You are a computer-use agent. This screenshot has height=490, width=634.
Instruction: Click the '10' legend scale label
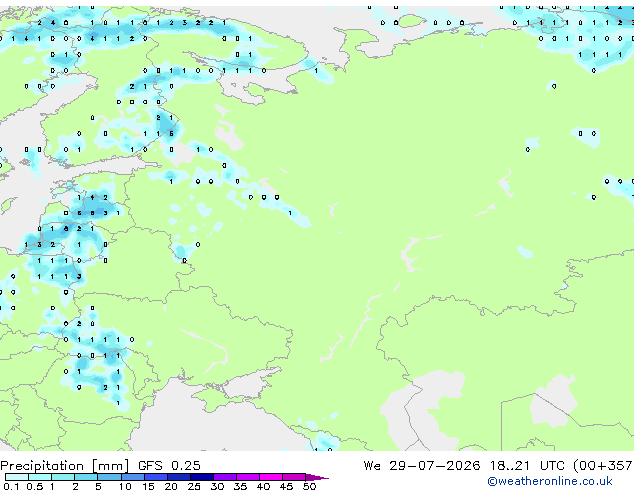[x=125, y=486]
